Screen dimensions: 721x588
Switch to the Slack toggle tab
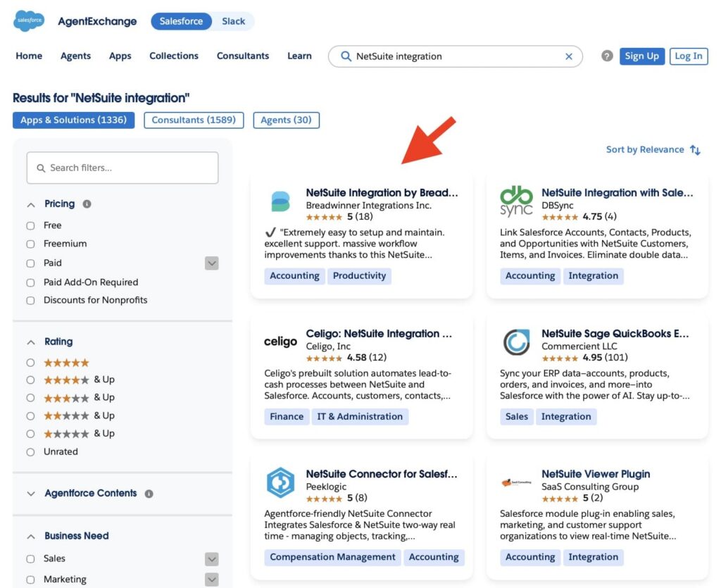(x=234, y=21)
